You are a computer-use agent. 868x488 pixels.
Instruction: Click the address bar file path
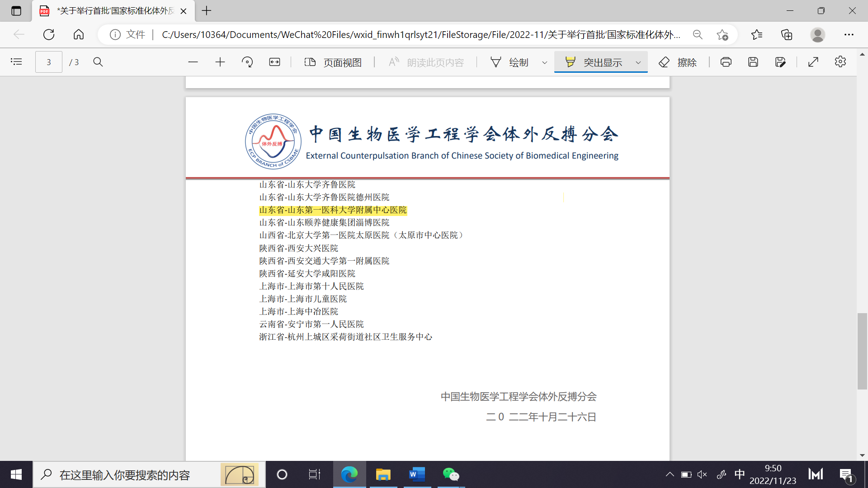click(x=420, y=35)
